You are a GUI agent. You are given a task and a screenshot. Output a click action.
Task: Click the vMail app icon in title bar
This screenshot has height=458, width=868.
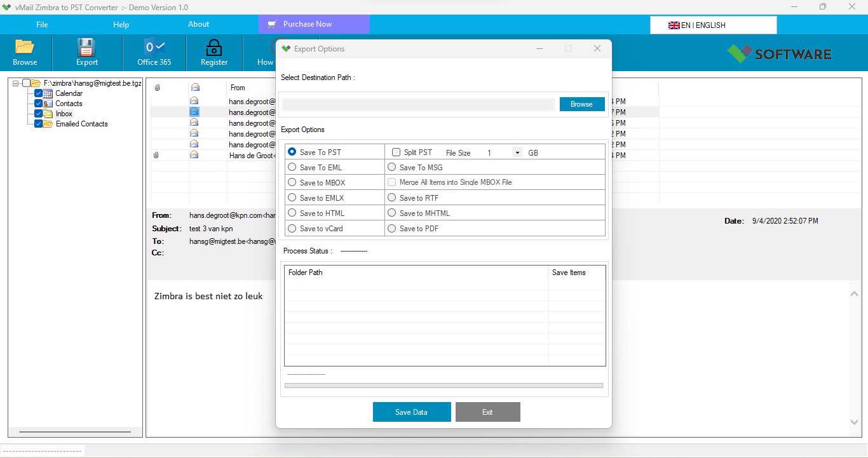pos(7,7)
